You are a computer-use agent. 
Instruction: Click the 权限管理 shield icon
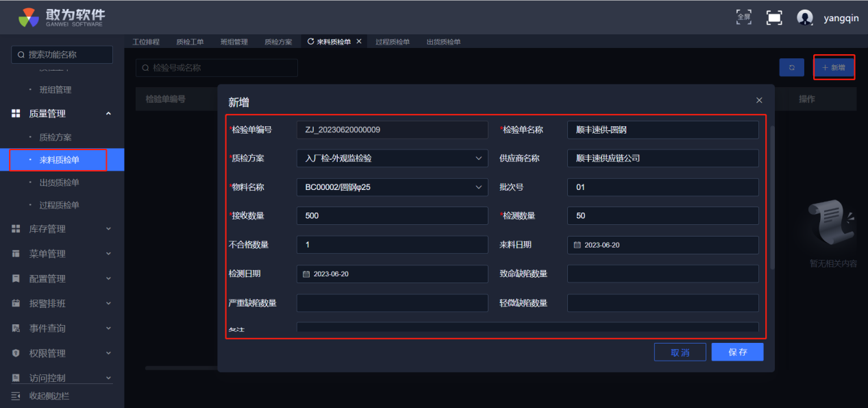(16, 353)
